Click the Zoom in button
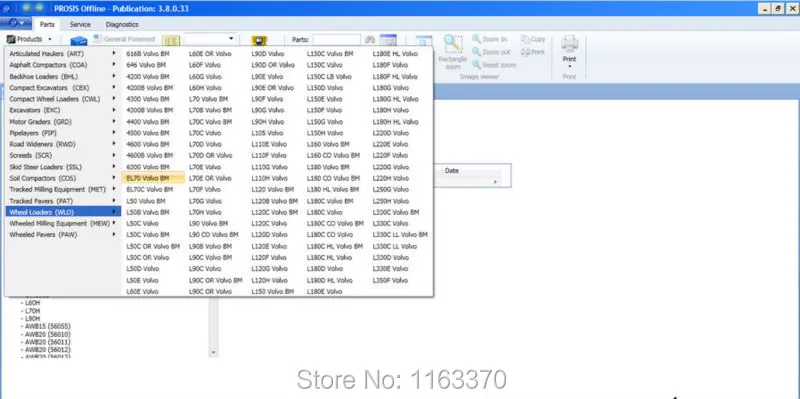Viewport: 800px width, 399px height. tap(489, 39)
